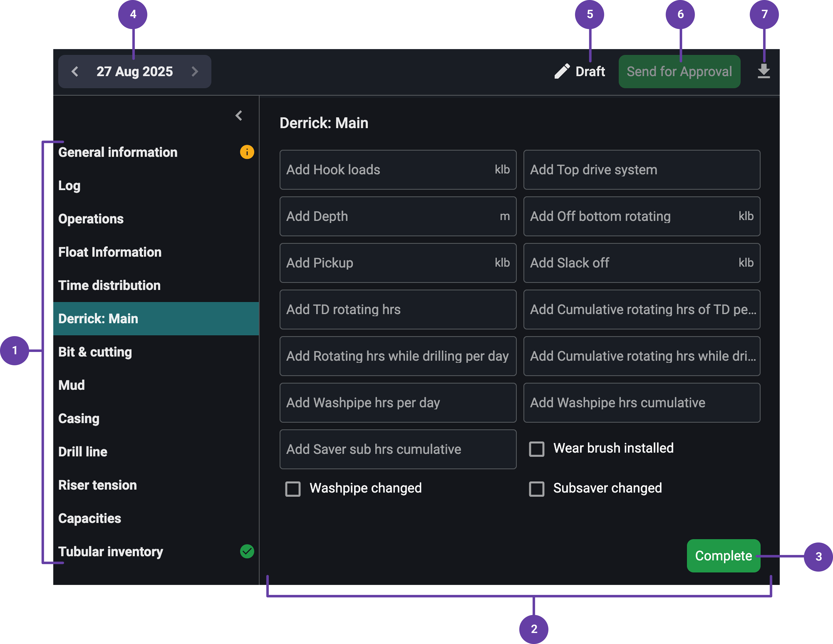
Task: Click the pencil Draft status icon
Action: (x=562, y=71)
